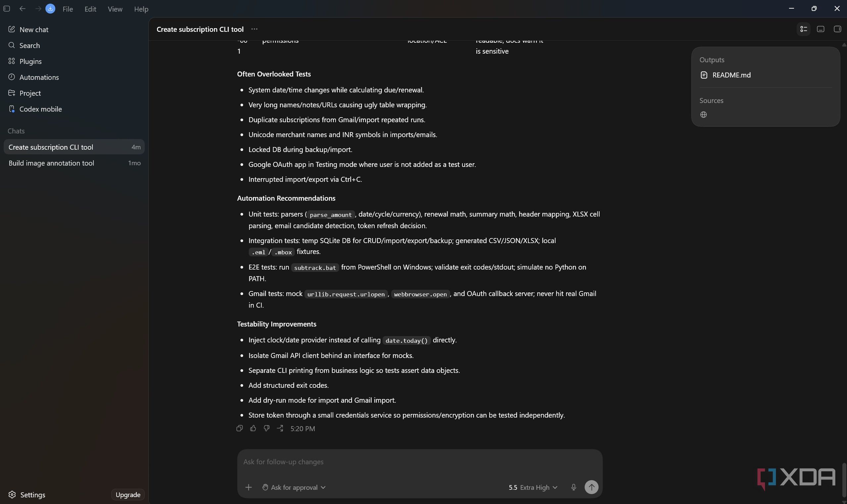Toggle the outputs summary panel view
The width and height of the screenshot is (847, 504).
pyautogui.click(x=804, y=29)
